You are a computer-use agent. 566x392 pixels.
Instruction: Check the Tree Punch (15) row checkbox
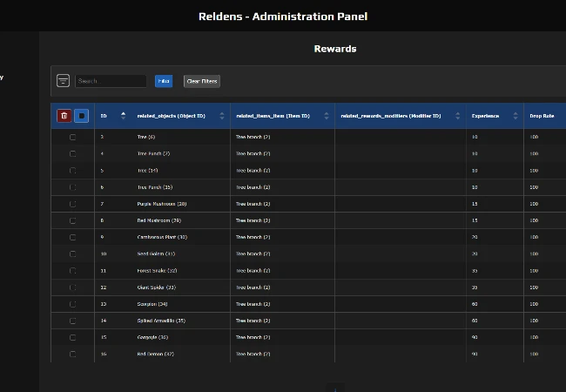(x=72, y=187)
